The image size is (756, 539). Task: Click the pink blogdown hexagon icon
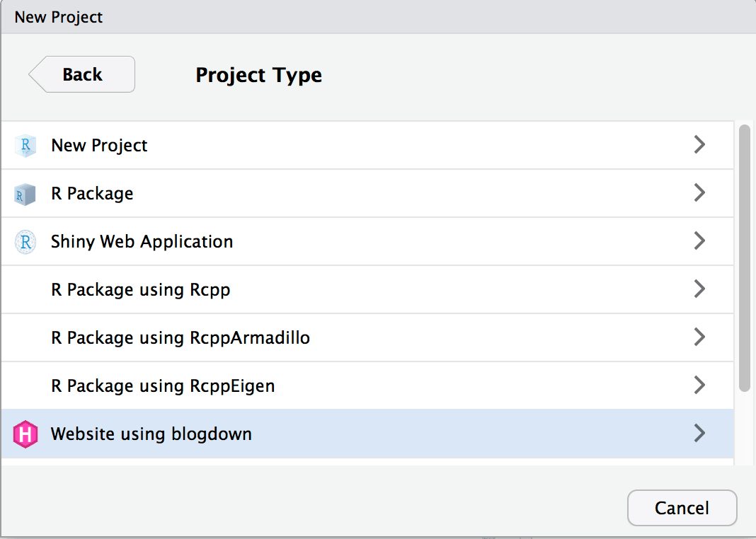pos(25,434)
